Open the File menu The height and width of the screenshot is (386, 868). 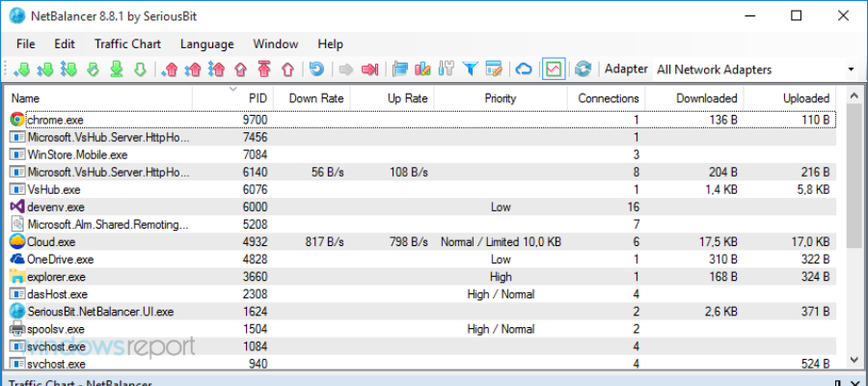pyautogui.click(x=25, y=44)
